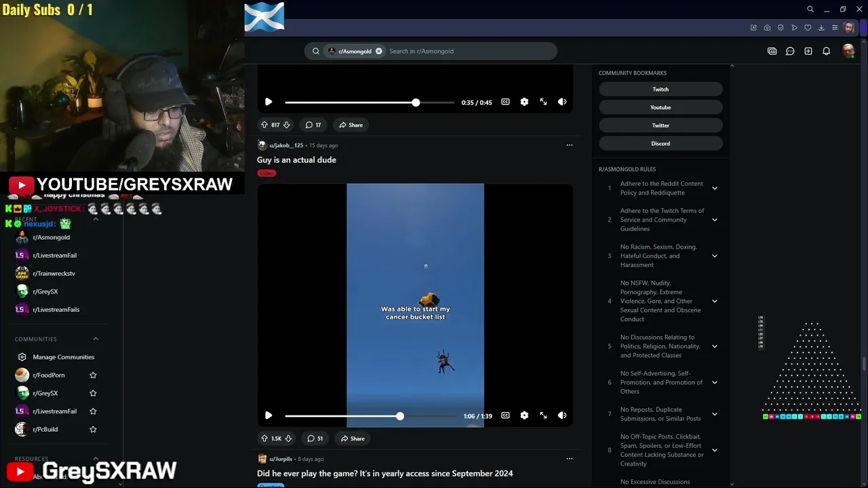Image resolution: width=868 pixels, height=488 pixels.
Task: Downvote the post with 1.5K votes
Action: tap(288, 439)
